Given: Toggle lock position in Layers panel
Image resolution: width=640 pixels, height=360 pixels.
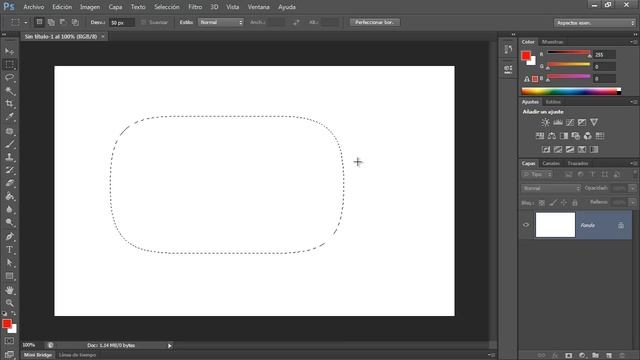Looking at the screenshot, I should (x=564, y=202).
